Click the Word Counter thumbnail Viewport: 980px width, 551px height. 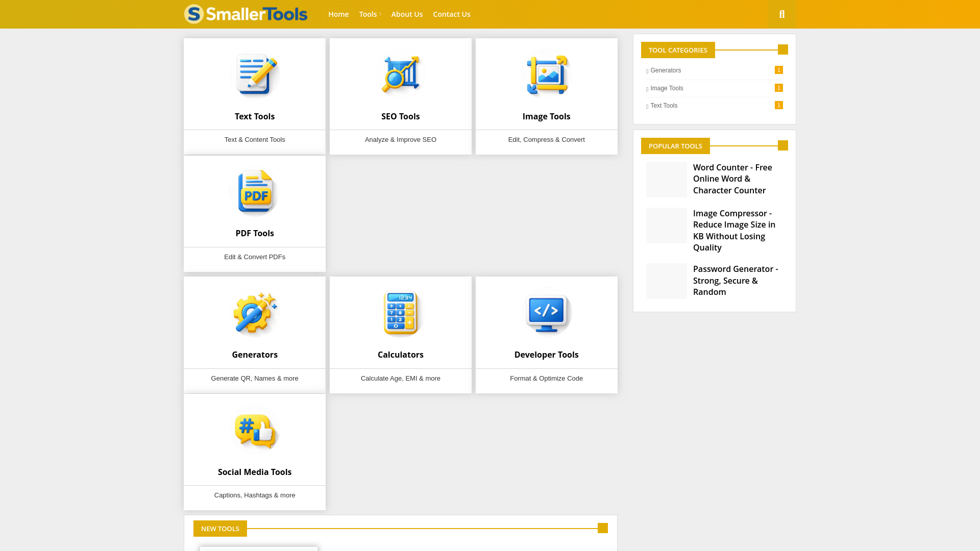(x=667, y=180)
